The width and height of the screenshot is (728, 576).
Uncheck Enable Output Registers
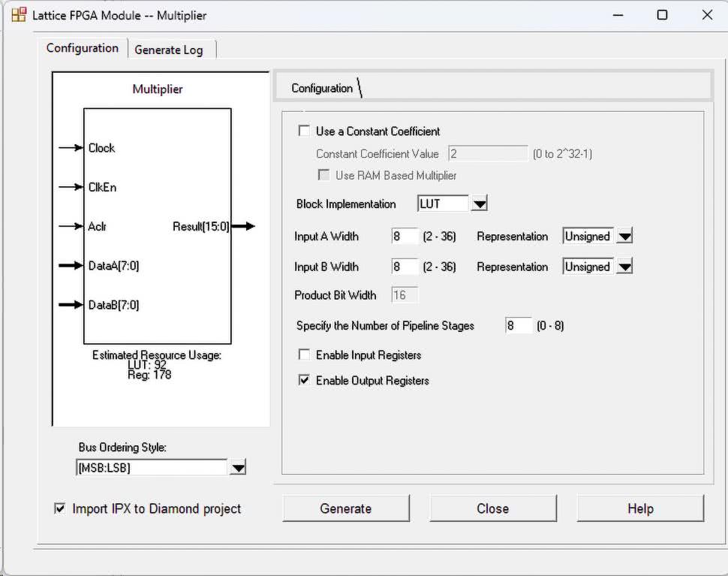point(304,381)
